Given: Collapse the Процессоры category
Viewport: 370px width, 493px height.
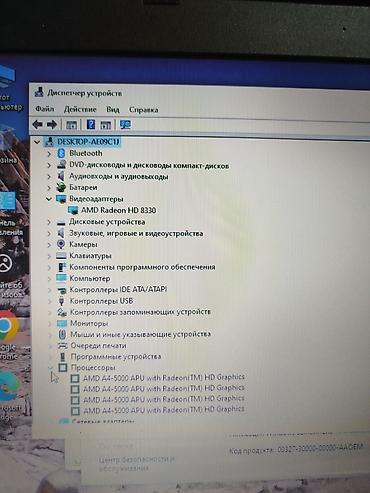Looking at the screenshot, I should [x=51, y=367].
